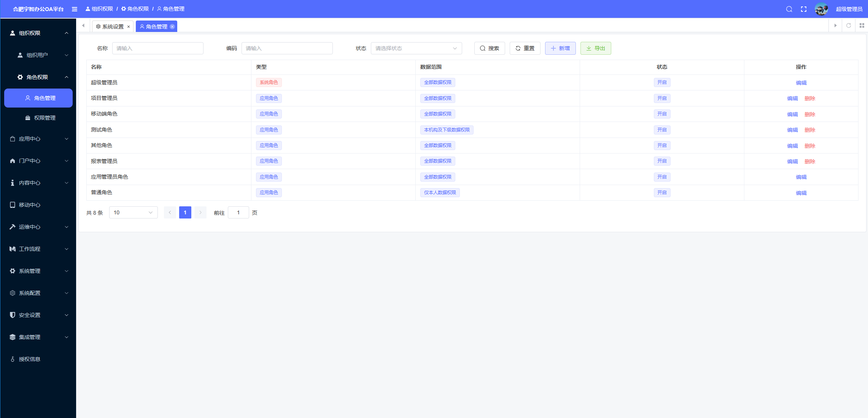Open the page size 10 dropdown
Viewport: 868px width, 418px height.
[x=134, y=212]
